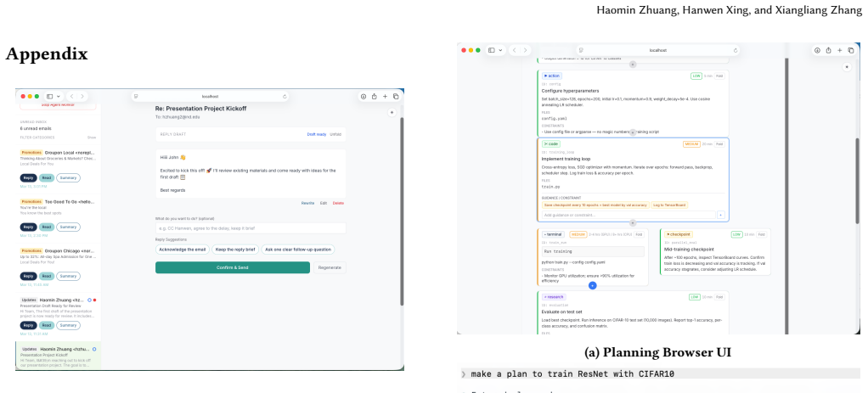Click the 'code' type tag
868x393 pixels.
tap(551, 144)
